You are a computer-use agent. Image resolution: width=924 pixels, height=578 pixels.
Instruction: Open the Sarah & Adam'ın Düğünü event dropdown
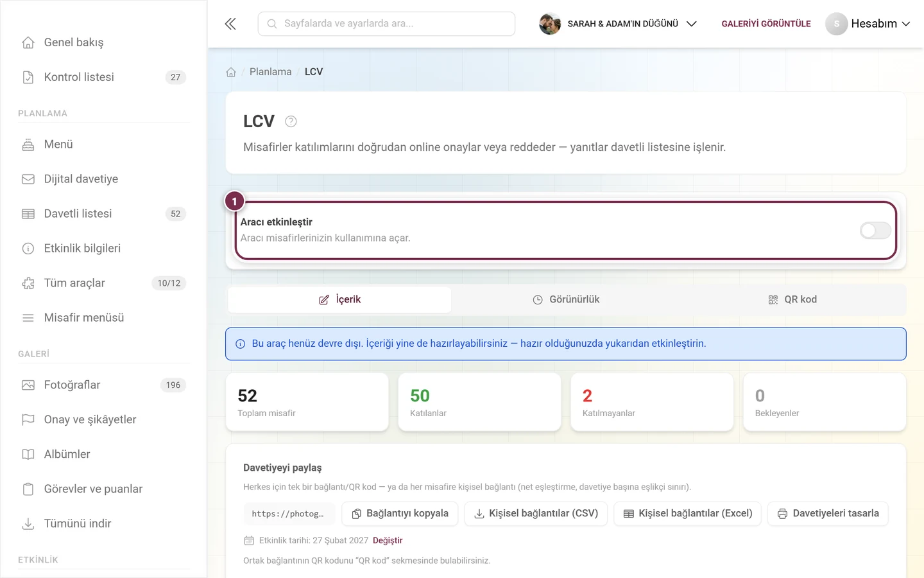click(618, 24)
